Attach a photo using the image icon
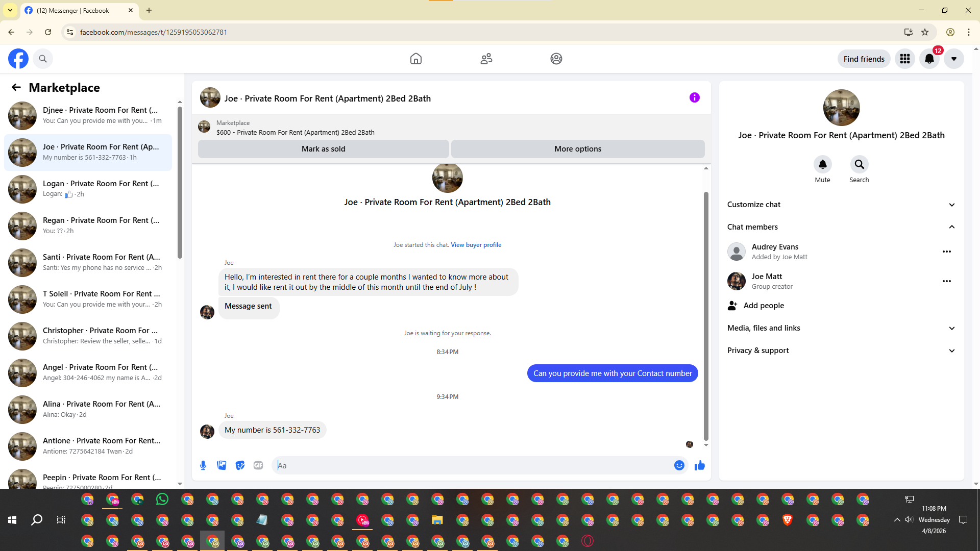Viewport: 980px width, 551px height. [222, 465]
